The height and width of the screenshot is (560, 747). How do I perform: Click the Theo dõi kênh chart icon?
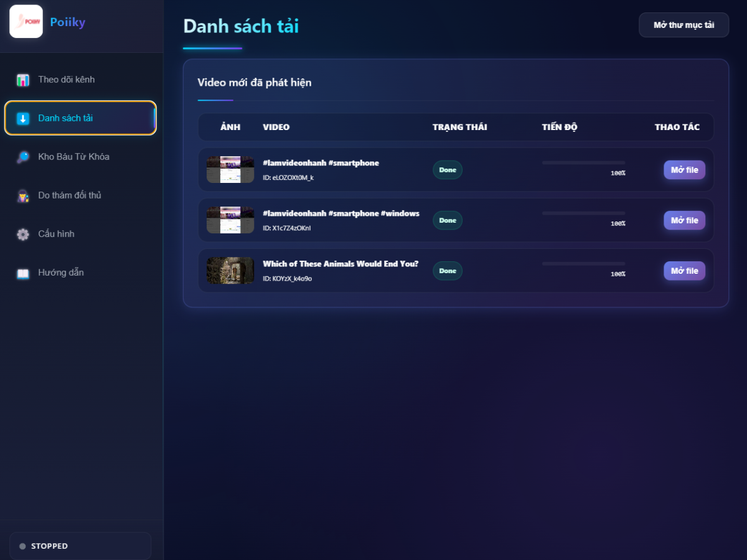coord(23,80)
